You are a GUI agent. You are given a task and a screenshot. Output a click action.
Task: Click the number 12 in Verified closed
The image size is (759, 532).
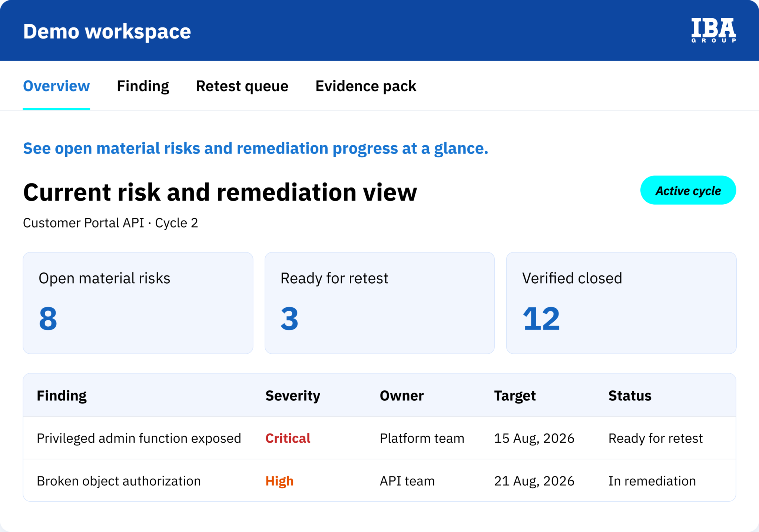tap(541, 318)
